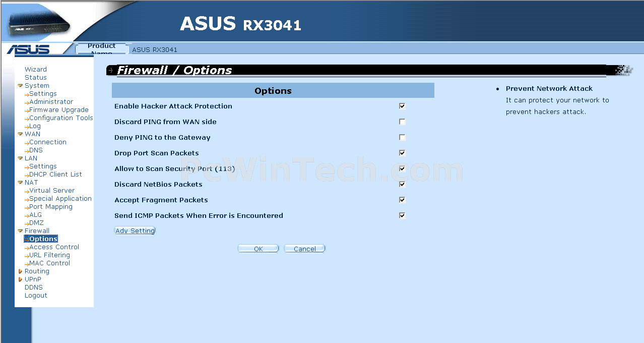Image resolution: width=644 pixels, height=343 pixels.
Task: Click the Adv Setting button
Action: coord(135,231)
